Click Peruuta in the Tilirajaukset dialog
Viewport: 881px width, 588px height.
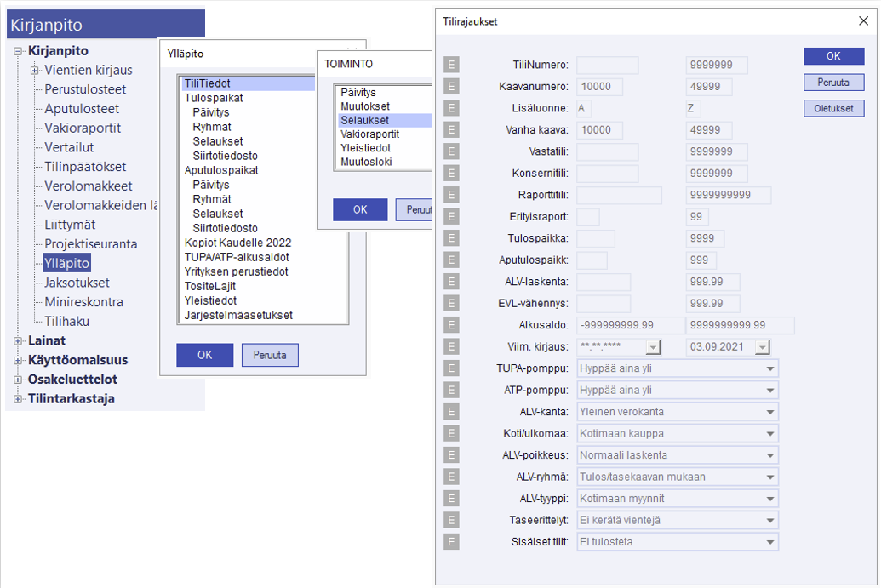coord(833,83)
